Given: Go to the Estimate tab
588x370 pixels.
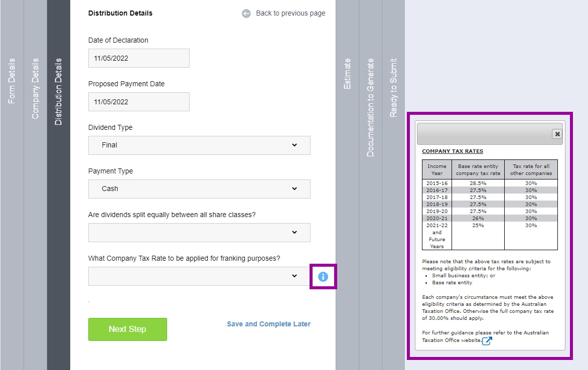Looking at the screenshot, I should click(347, 74).
